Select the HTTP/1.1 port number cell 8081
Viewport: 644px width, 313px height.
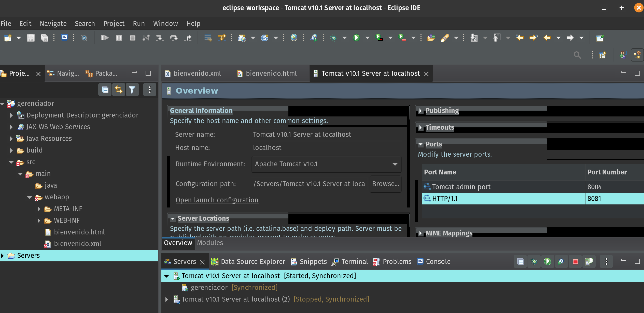click(x=614, y=199)
